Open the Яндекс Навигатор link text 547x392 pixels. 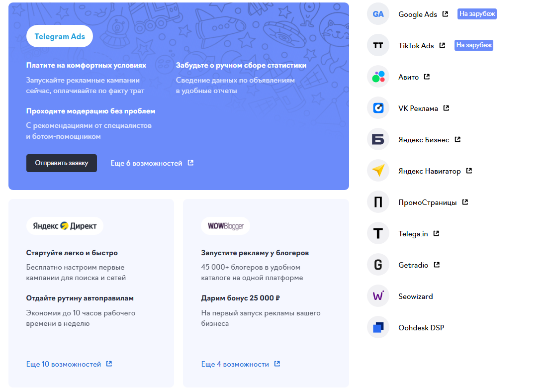point(430,172)
